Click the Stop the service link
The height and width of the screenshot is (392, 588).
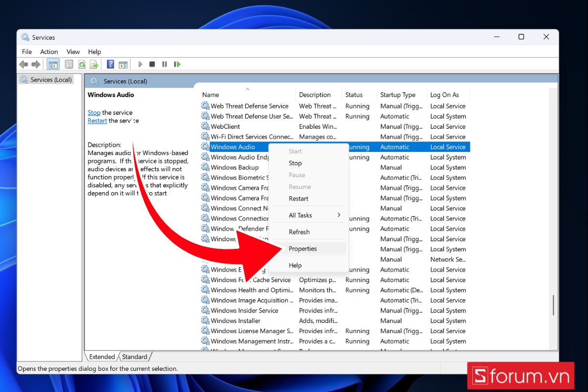pyautogui.click(x=94, y=112)
